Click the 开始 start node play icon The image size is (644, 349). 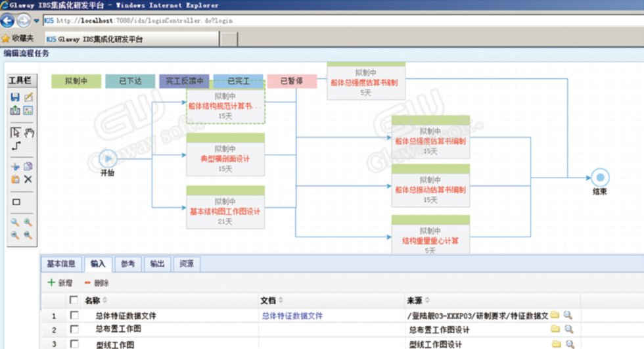tap(108, 158)
